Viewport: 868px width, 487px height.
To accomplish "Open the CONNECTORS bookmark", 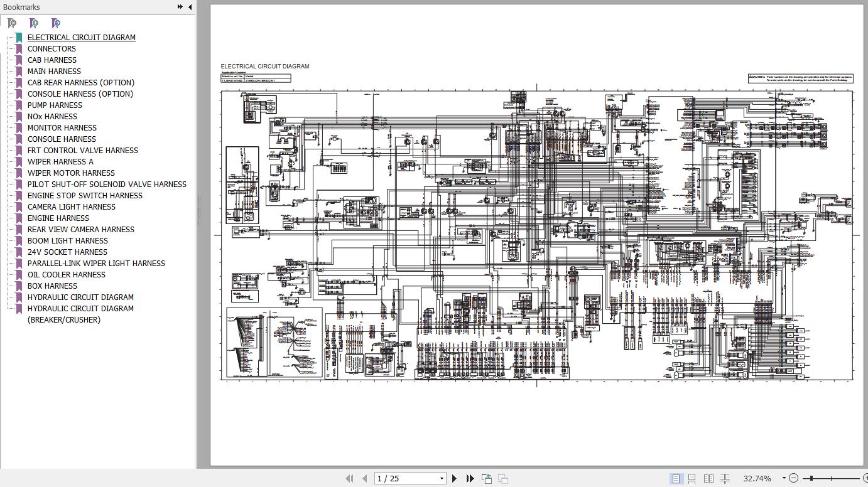I will click(52, 48).
